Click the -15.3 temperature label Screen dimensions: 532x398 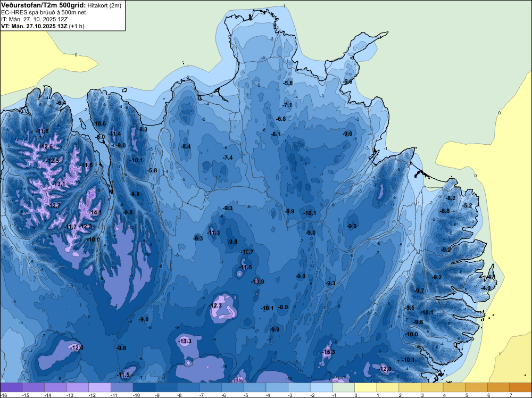pos(329,352)
